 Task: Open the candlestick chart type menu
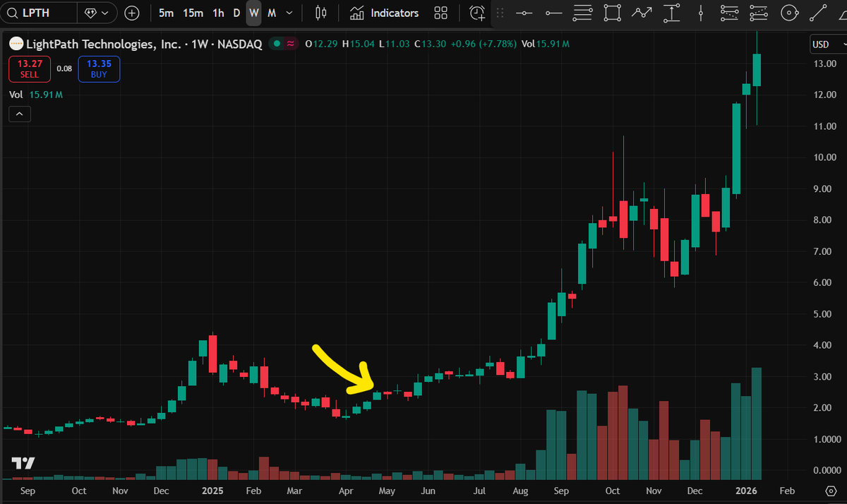click(x=321, y=13)
